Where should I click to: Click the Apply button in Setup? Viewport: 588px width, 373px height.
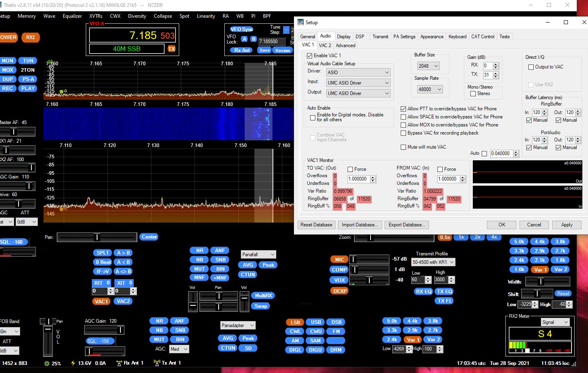[567, 225]
